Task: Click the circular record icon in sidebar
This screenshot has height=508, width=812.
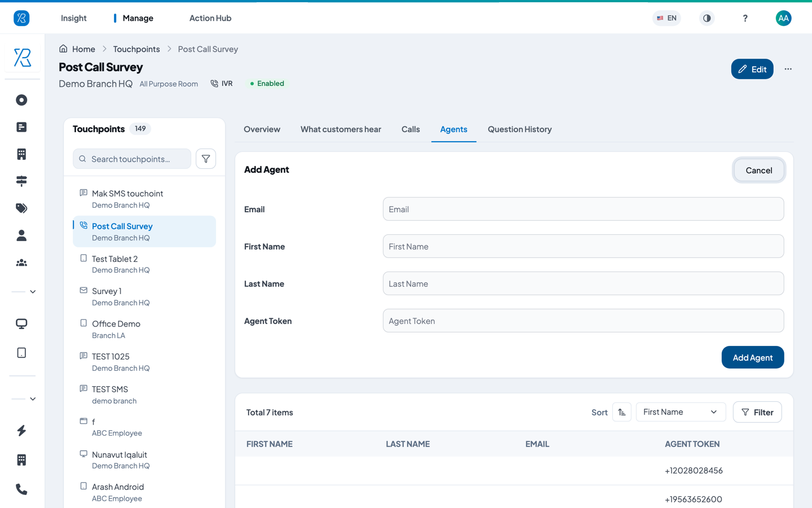Action: (21, 100)
